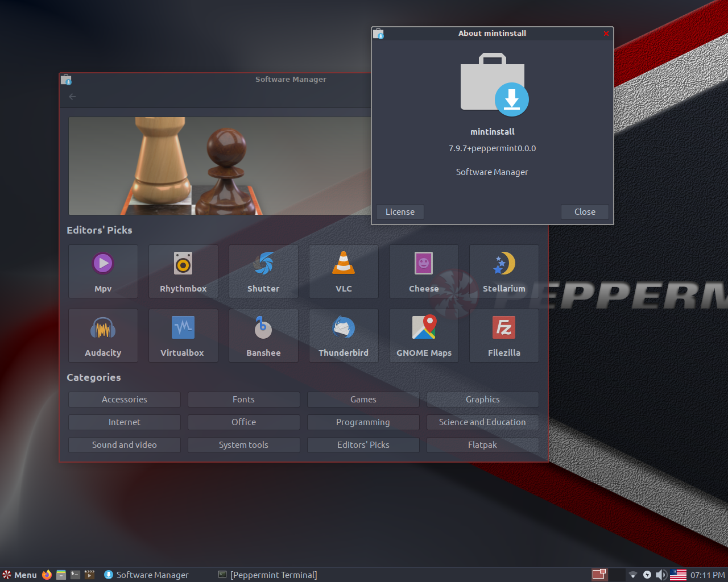The width and height of the screenshot is (728, 582).
Task: Select the GNOME Maps app tile
Action: point(424,336)
